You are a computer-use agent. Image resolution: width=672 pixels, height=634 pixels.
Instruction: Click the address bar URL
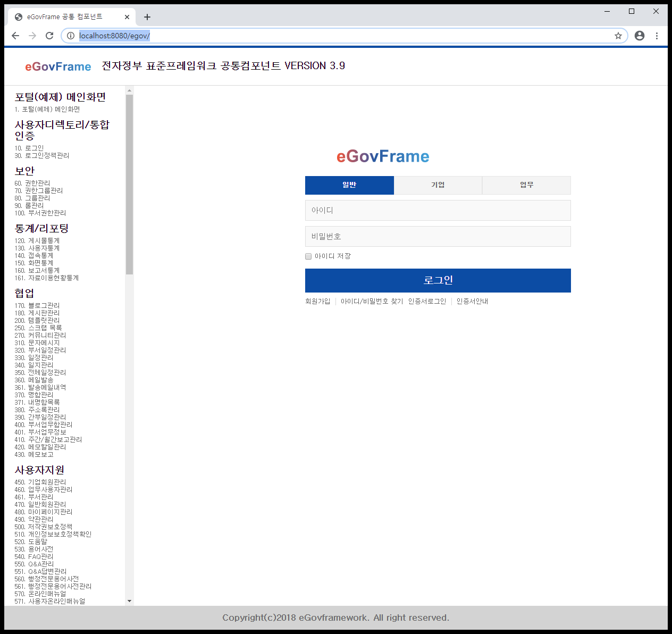pyautogui.click(x=114, y=36)
